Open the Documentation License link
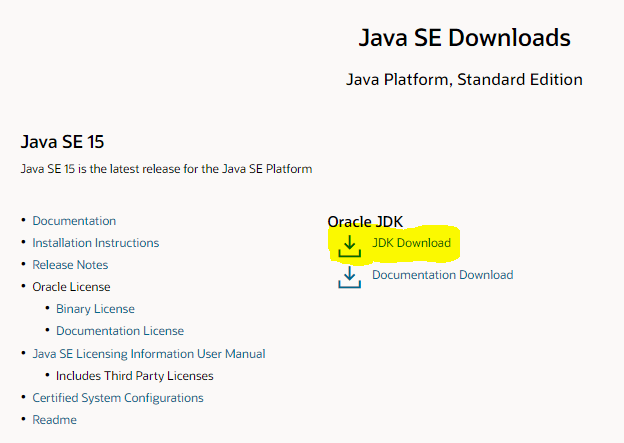 coord(120,331)
